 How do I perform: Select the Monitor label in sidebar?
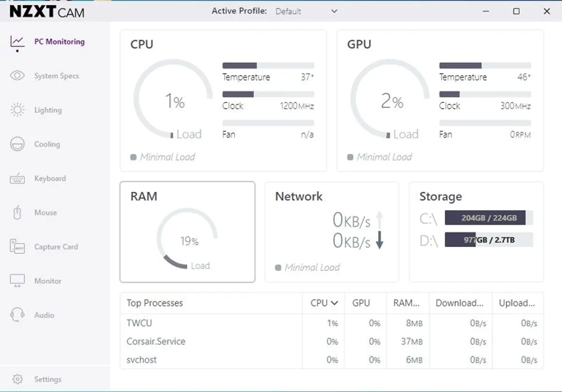click(x=48, y=281)
